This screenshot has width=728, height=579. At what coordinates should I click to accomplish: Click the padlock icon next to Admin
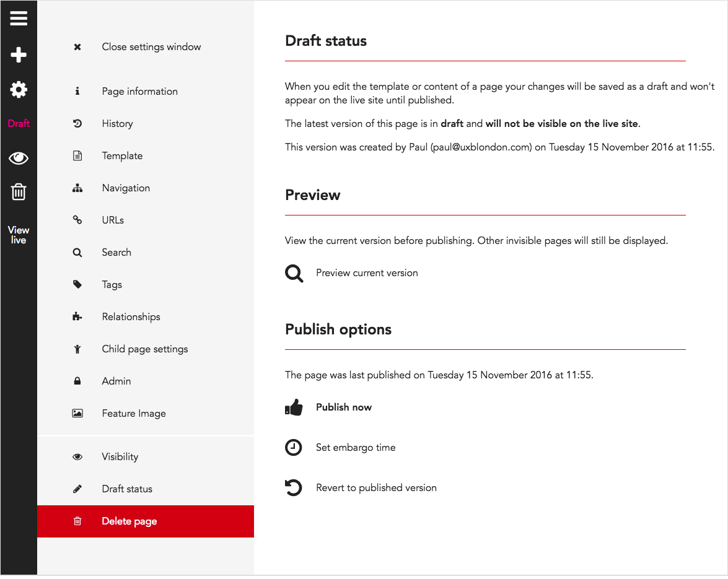[77, 381]
